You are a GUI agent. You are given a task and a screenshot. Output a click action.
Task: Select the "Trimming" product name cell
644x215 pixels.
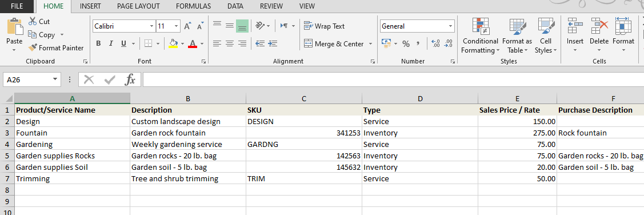(x=72, y=179)
